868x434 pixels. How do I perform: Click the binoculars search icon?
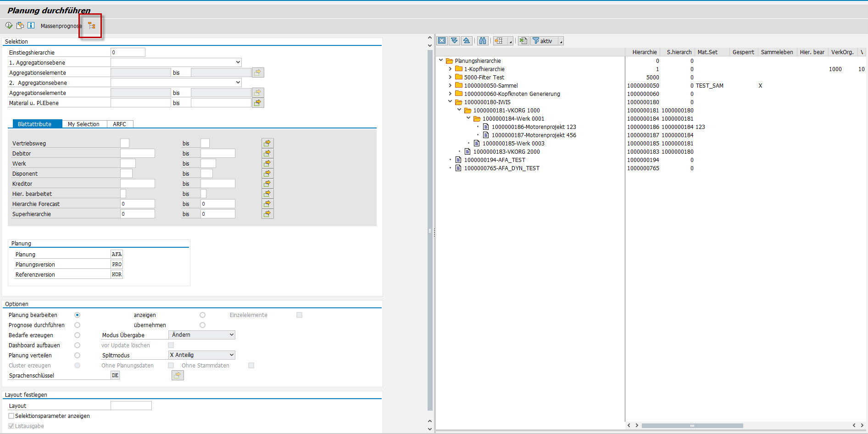pyautogui.click(x=482, y=41)
